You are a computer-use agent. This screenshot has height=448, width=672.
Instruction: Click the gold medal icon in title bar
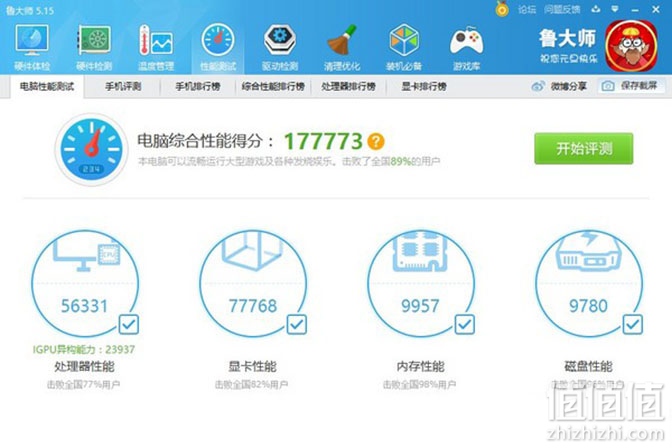pos(502,9)
